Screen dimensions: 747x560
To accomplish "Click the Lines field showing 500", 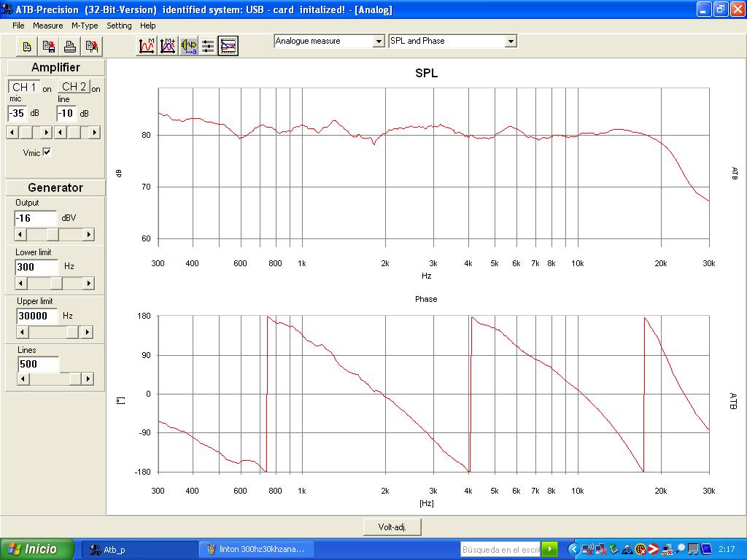I will click(x=39, y=365).
